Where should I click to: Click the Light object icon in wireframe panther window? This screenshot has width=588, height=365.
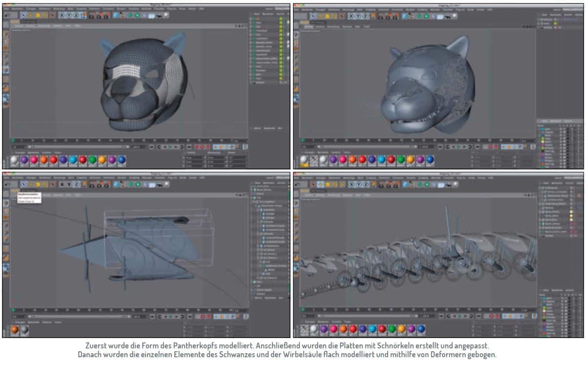pos(166,15)
